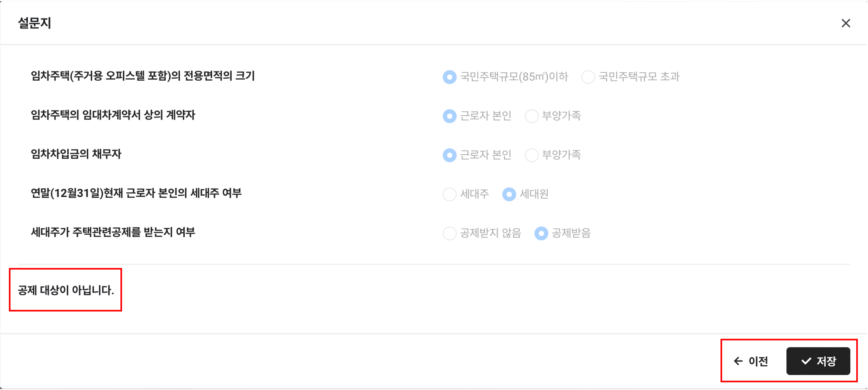The height and width of the screenshot is (390, 868).
Task: Choose the 국민주택규모 초과 radio option
Action: tap(588, 77)
